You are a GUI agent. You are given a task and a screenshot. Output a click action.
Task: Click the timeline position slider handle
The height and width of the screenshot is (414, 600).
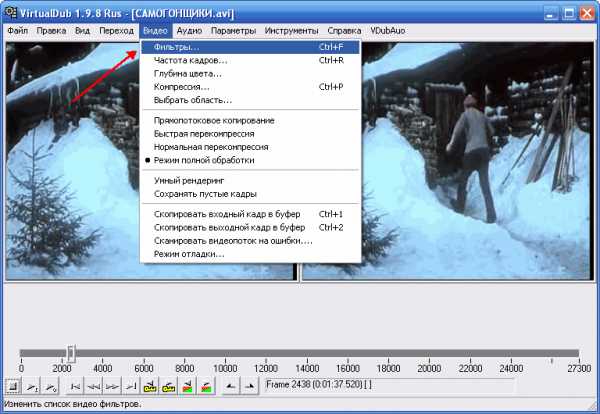pyautogui.click(x=71, y=353)
